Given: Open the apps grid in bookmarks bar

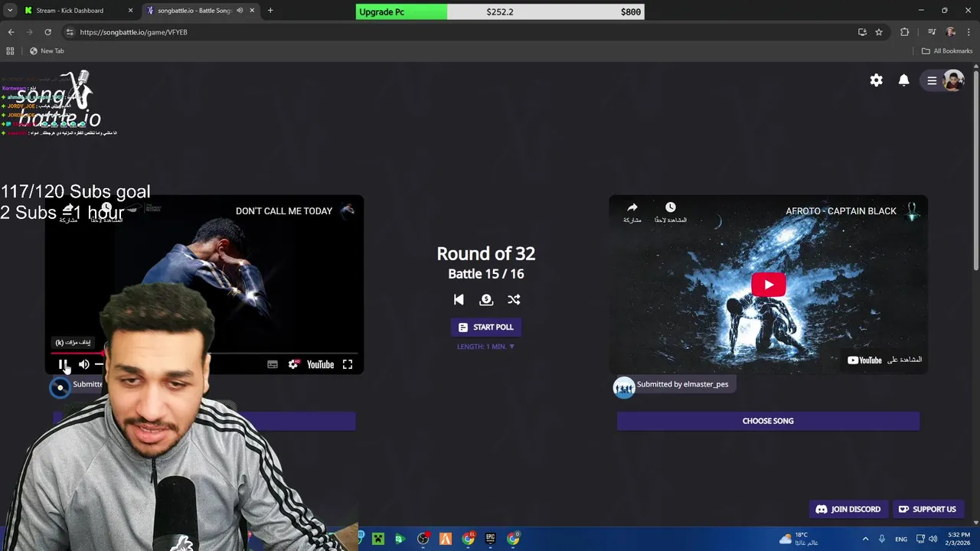Looking at the screenshot, I should (x=10, y=51).
